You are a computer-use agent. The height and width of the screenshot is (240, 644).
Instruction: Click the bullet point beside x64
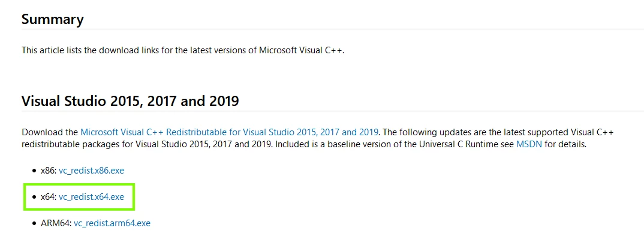point(35,198)
